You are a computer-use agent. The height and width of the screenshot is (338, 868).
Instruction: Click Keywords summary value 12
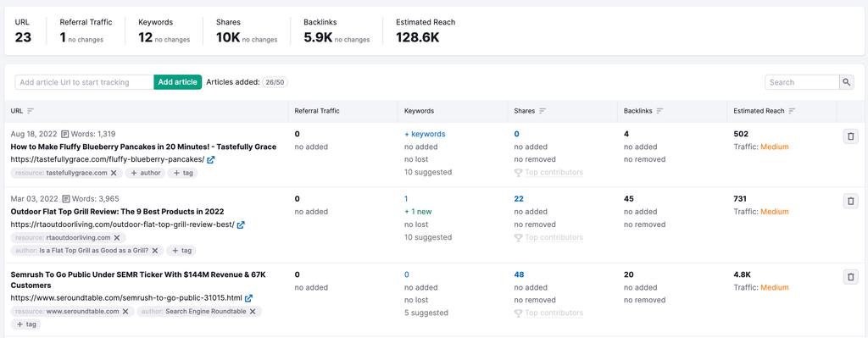click(145, 37)
